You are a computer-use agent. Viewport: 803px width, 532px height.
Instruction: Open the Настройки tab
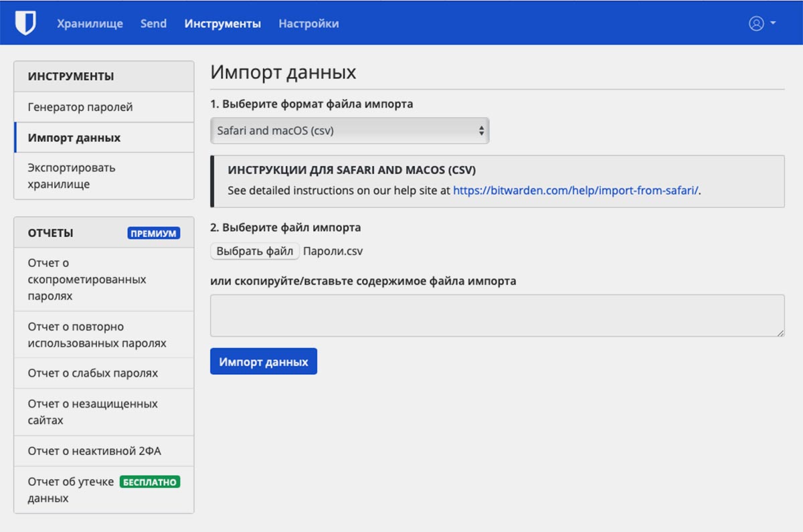tap(308, 23)
